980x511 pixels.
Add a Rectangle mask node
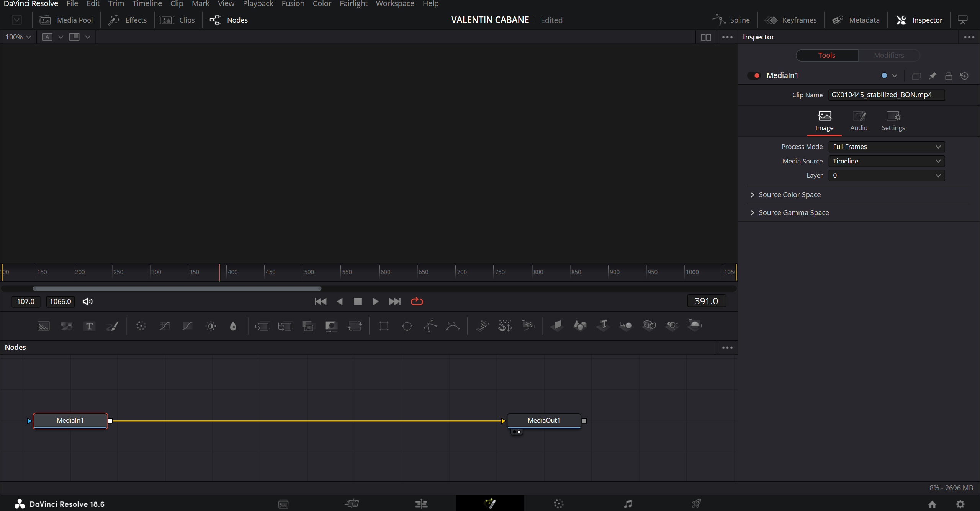tap(384, 326)
